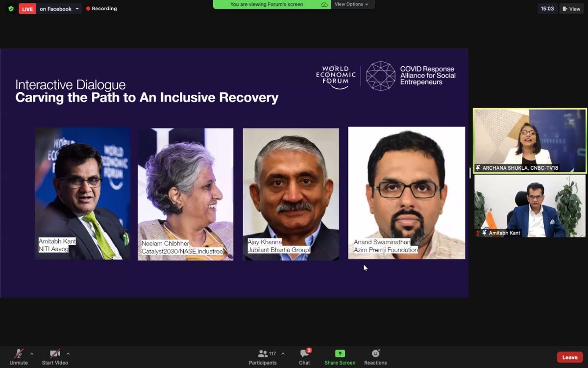Click the 'You are viewing Forum's screen' banner
The height and width of the screenshot is (368, 588).
pyautogui.click(x=272, y=4)
